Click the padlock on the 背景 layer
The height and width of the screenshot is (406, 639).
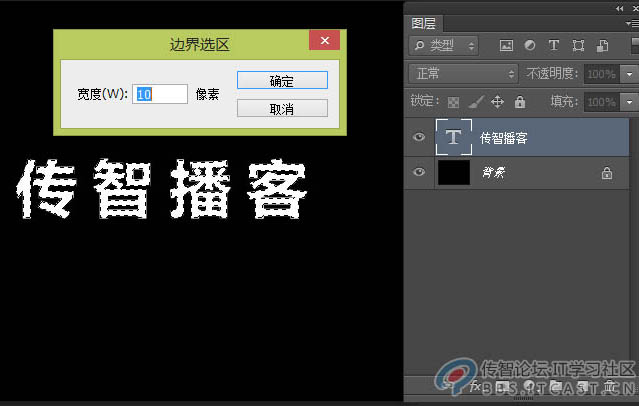[607, 173]
